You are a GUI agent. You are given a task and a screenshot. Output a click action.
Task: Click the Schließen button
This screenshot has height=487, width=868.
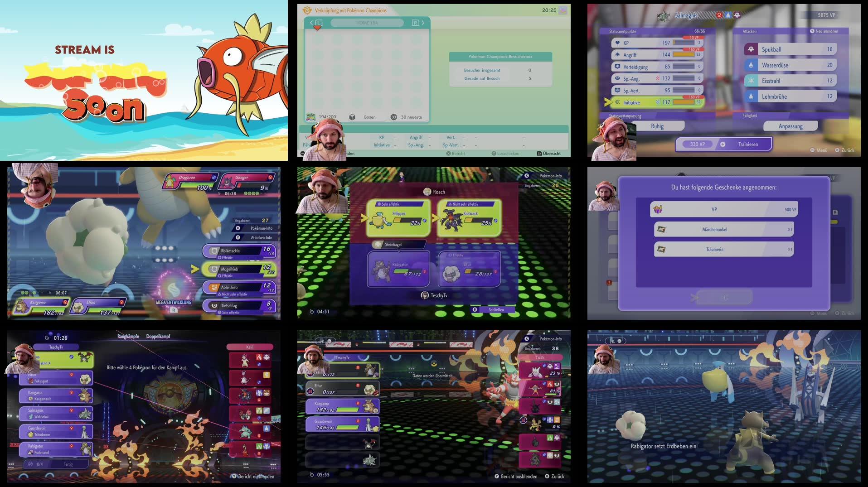pyautogui.click(x=493, y=309)
